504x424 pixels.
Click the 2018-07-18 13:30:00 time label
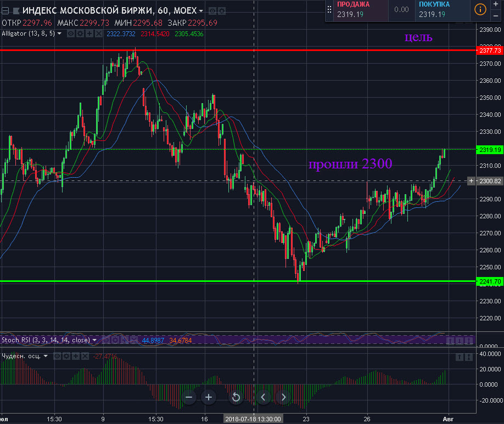click(253, 419)
